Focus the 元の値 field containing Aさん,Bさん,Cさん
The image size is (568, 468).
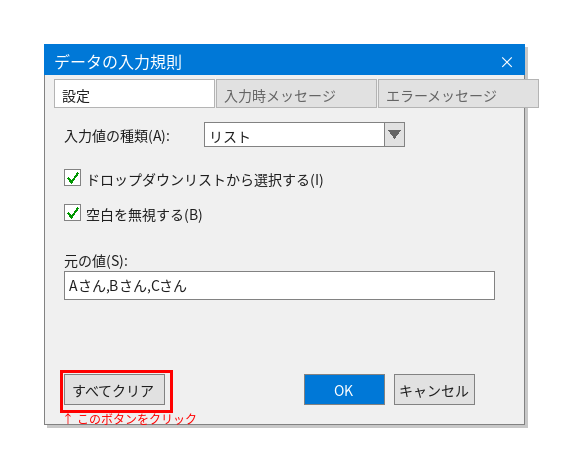tap(279, 285)
